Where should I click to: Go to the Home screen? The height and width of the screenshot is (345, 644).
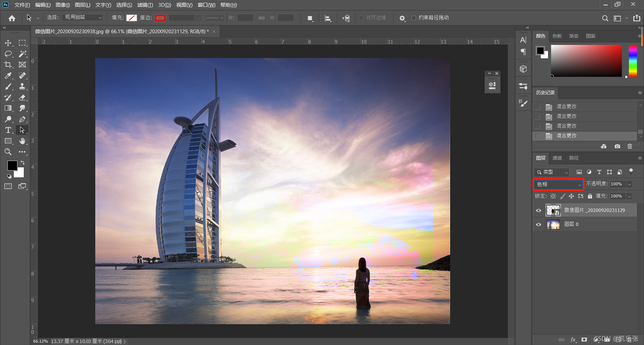coord(12,18)
